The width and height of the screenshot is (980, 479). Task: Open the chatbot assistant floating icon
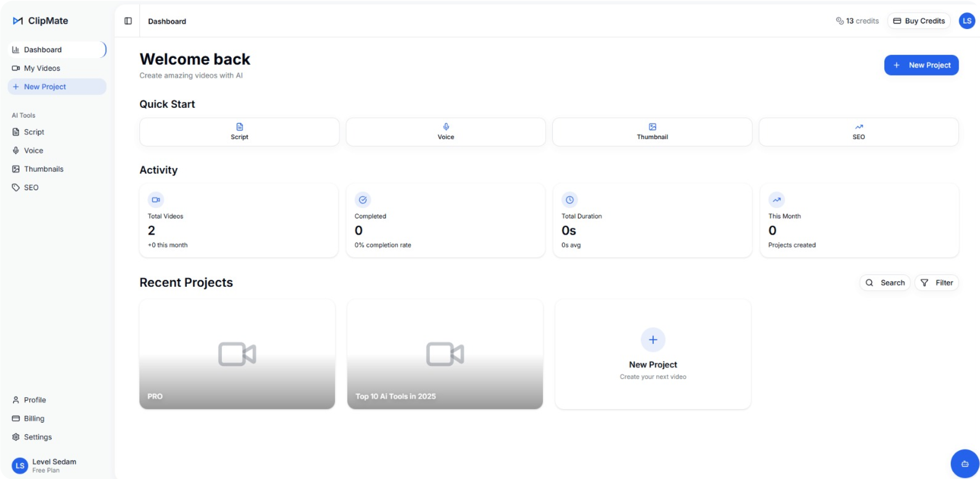964,463
